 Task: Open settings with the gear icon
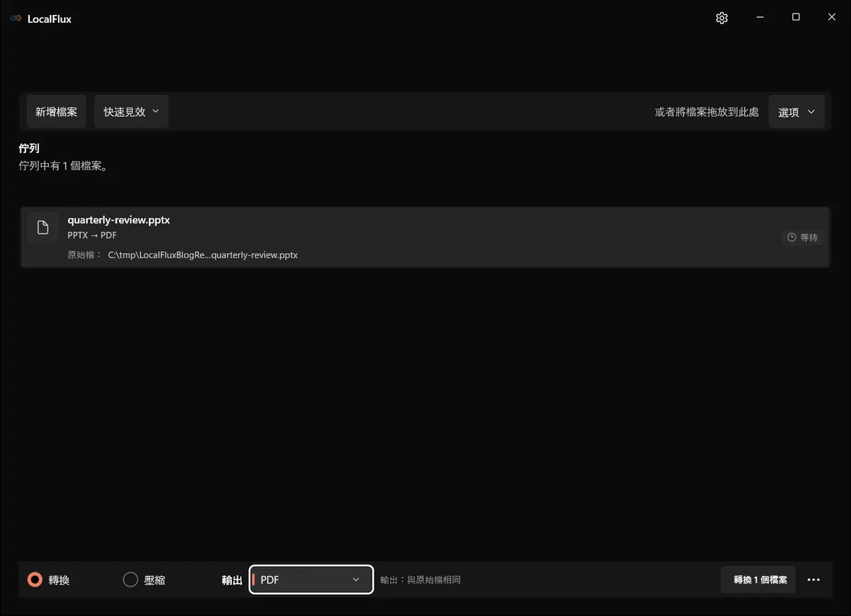[722, 18]
